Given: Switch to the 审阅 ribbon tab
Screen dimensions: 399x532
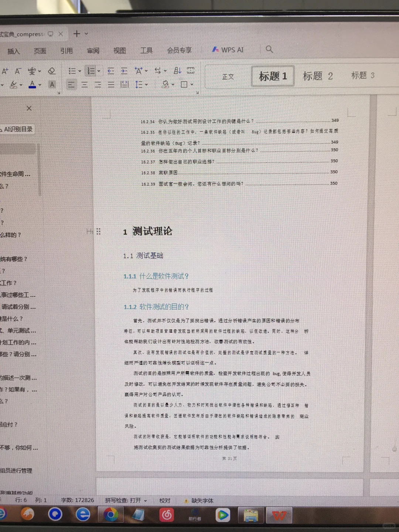Looking at the screenshot, I should [93, 51].
